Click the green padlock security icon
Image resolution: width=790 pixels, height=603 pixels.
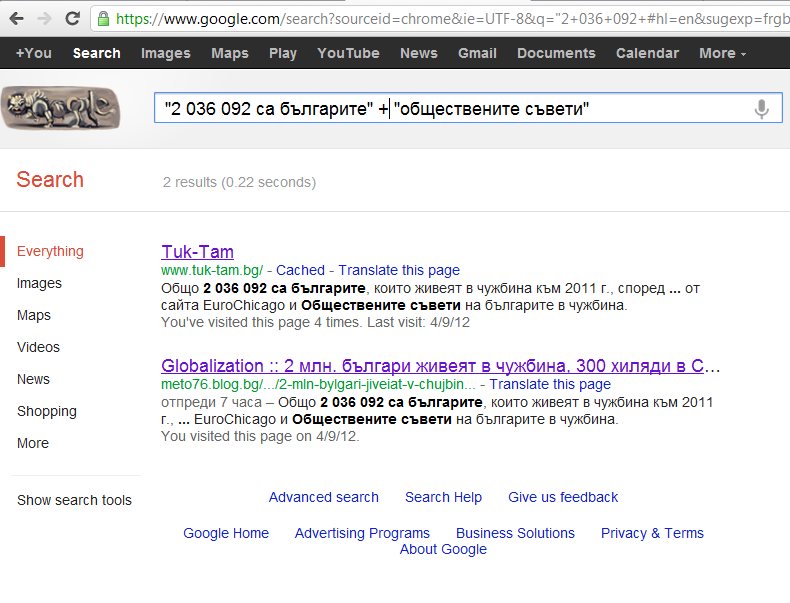click(x=103, y=18)
